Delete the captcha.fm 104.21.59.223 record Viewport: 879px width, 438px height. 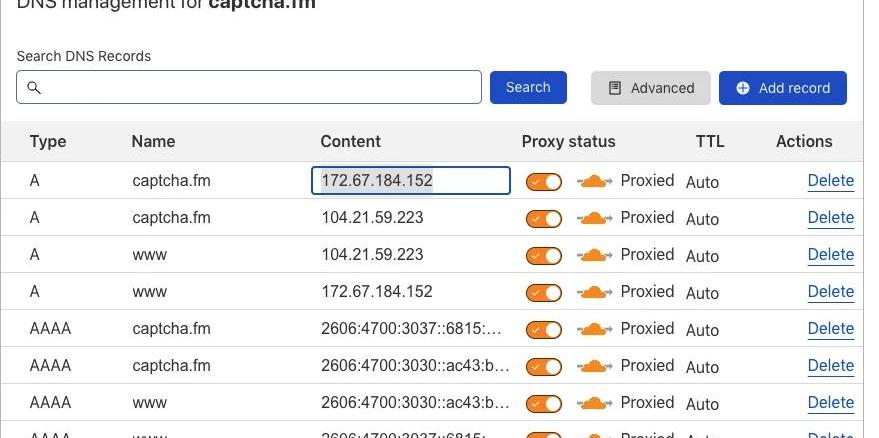830,218
